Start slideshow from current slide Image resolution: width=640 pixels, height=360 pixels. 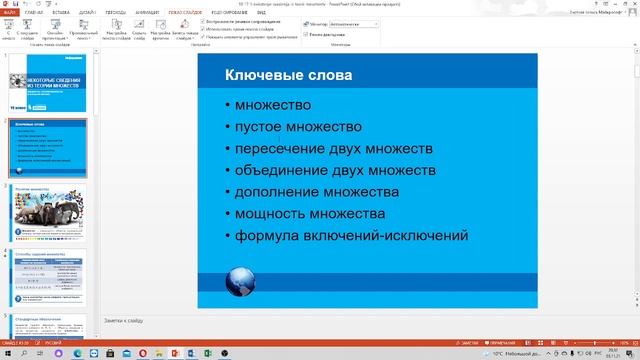click(x=27, y=29)
